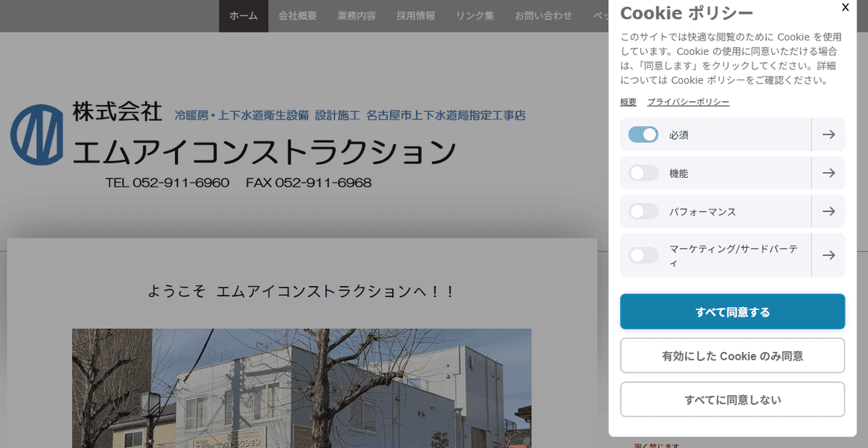868x448 pixels.
Task: Click the すべて同意する button
Action: 732,311
